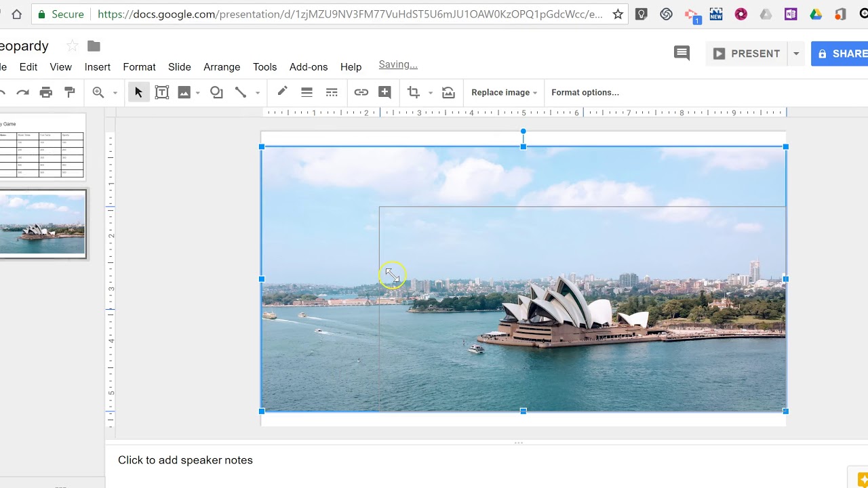This screenshot has width=868, height=488.
Task: Click the Add comment icon
Action: tap(384, 92)
